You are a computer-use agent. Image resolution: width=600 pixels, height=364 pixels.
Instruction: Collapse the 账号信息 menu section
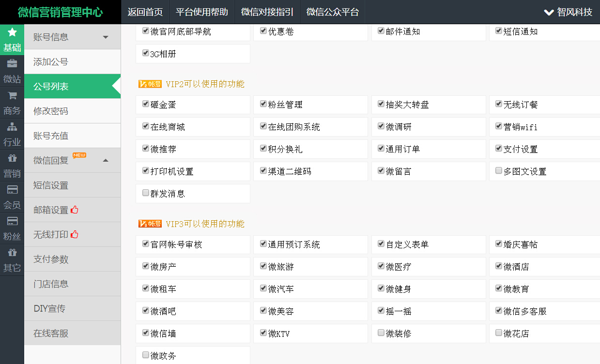coord(106,37)
